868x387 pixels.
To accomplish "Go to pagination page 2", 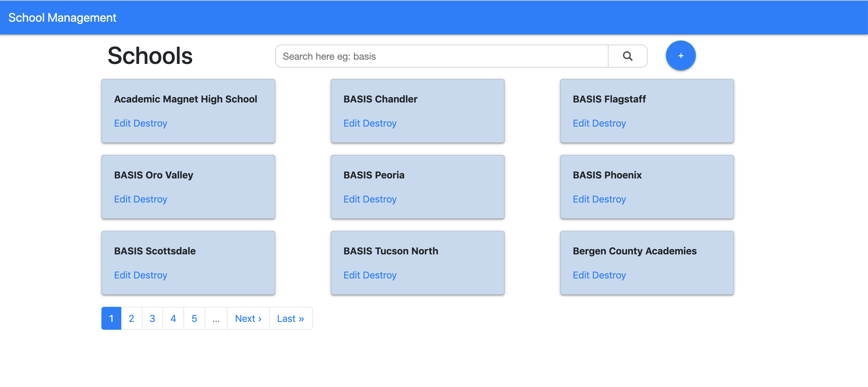I will (x=131, y=318).
